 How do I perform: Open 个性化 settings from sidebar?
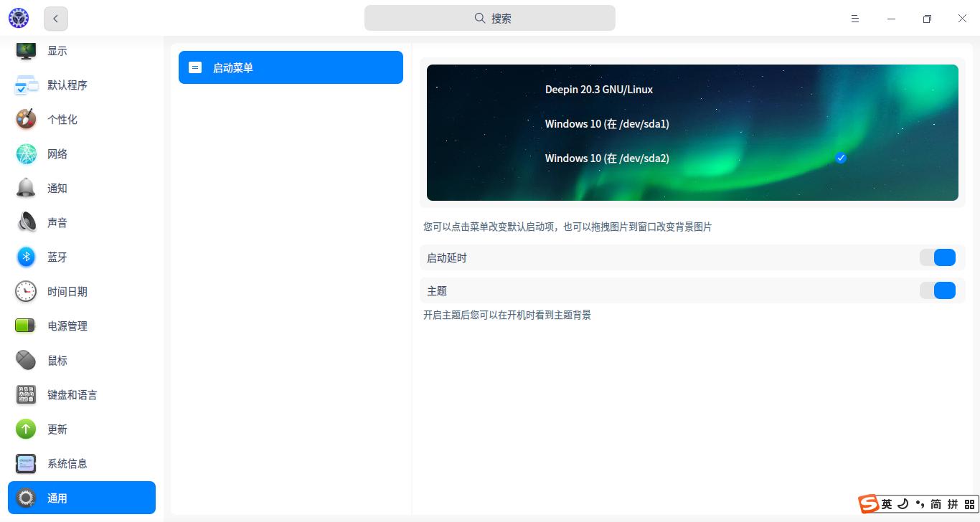tap(26, 119)
